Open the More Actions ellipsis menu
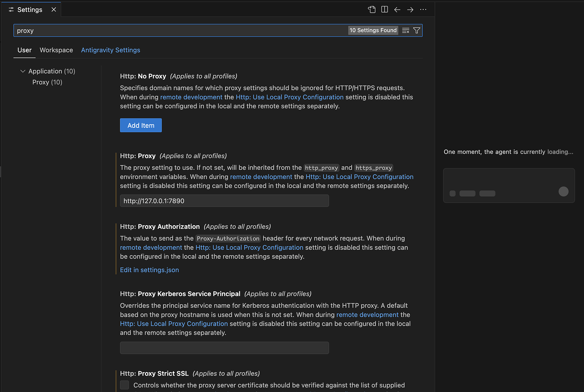Viewport: 584px width, 392px height. (423, 9)
